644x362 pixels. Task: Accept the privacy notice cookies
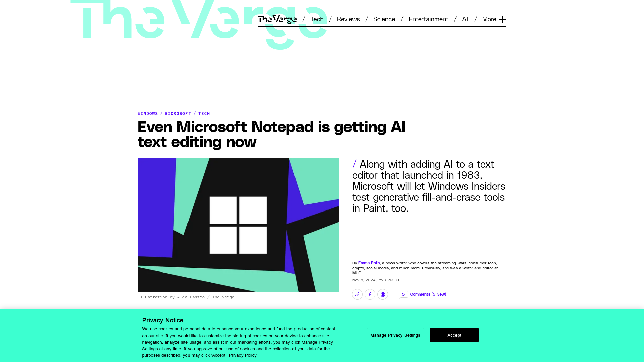pyautogui.click(x=454, y=335)
